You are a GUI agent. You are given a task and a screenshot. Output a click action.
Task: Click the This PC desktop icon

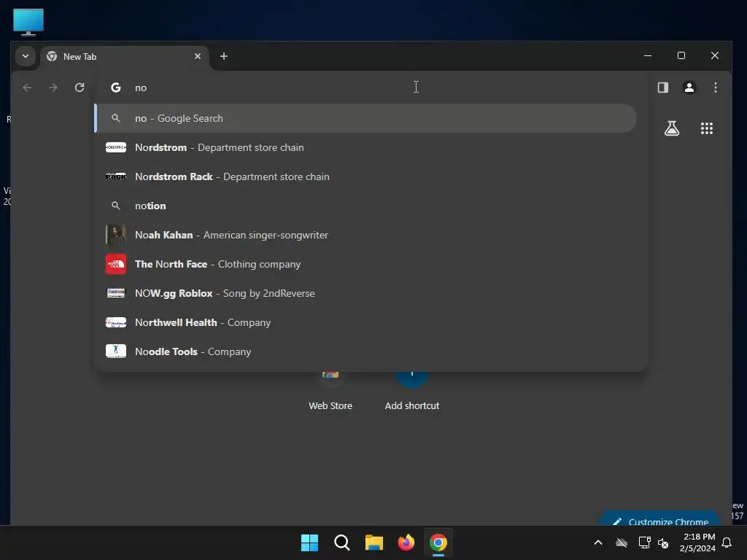pyautogui.click(x=28, y=21)
